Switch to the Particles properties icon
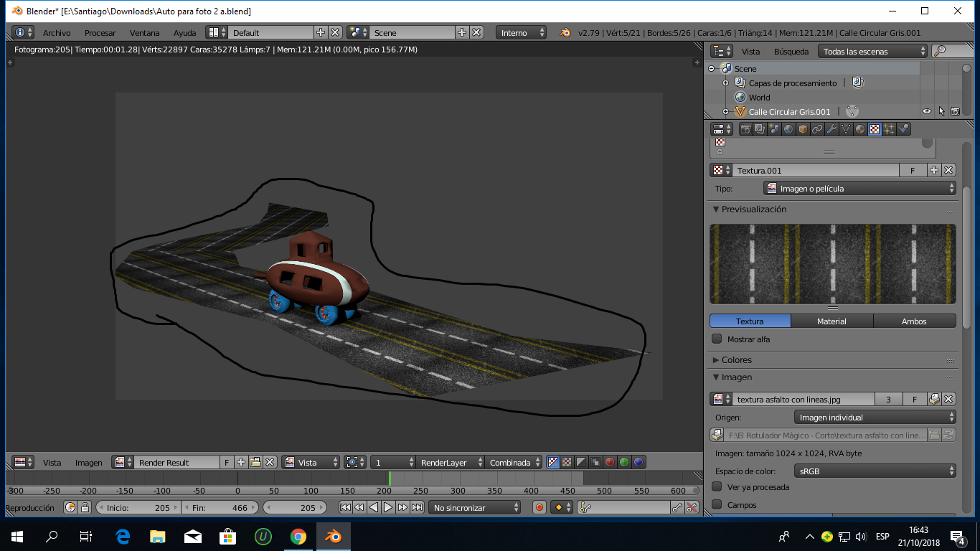Viewport: 980px width, 551px height. [889, 129]
